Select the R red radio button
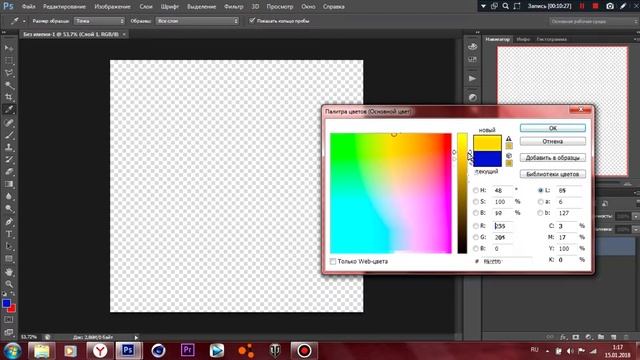The image size is (640, 360). (x=476, y=226)
